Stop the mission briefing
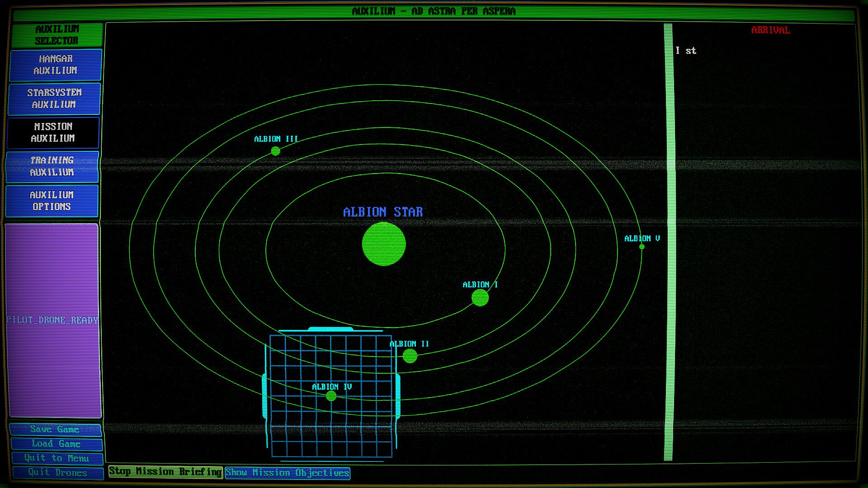 pyautogui.click(x=165, y=472)
